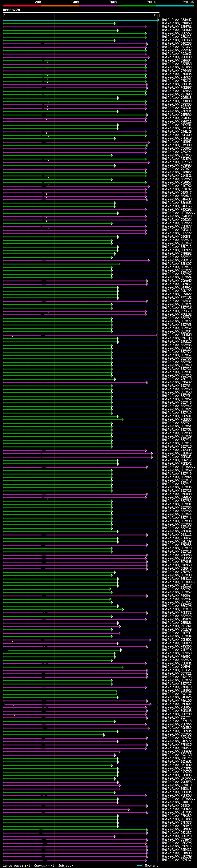Select hit UniRef100_A7R835

pos(176,74)
